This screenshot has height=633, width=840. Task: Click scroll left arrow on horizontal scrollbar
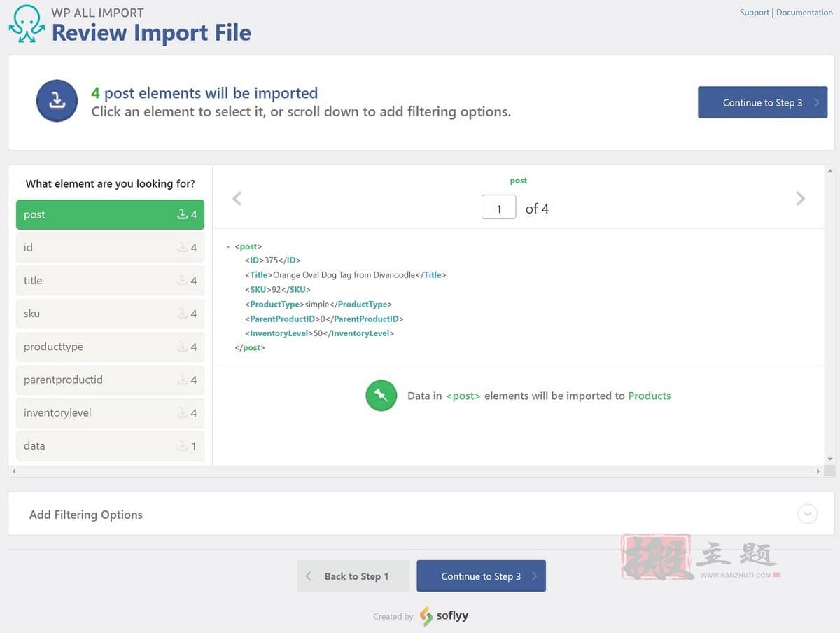pyautogui.click(x=14, y=471)
